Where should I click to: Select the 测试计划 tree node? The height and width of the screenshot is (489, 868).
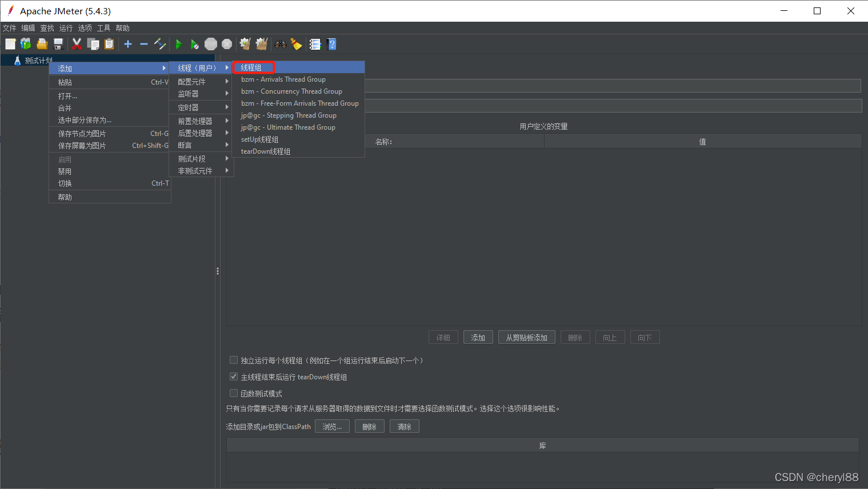click(38, 60)
